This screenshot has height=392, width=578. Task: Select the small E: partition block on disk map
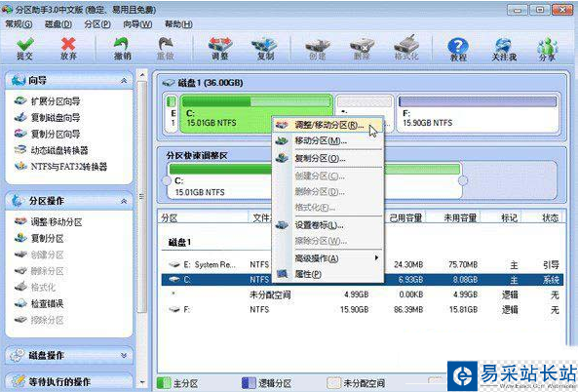tap(172, 113)
